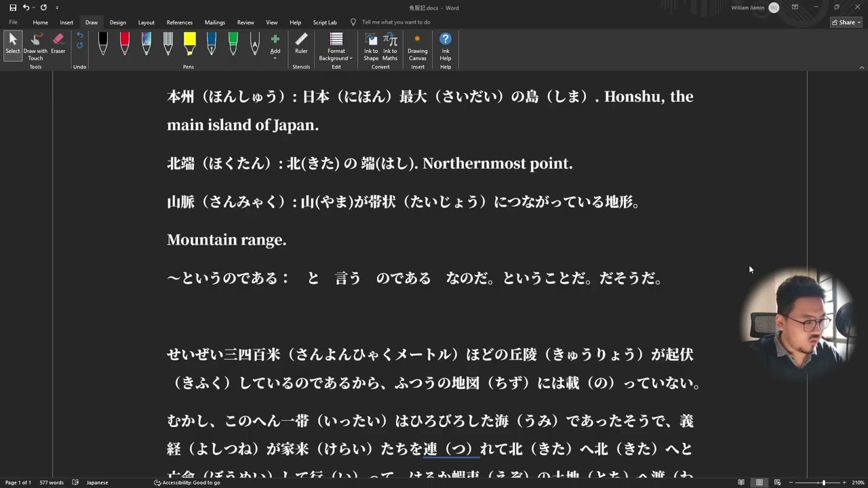The height and width of the screenshot is (488, 868).
Task: Open Undo history dropdown arrow
Action: tap(33, 7)
